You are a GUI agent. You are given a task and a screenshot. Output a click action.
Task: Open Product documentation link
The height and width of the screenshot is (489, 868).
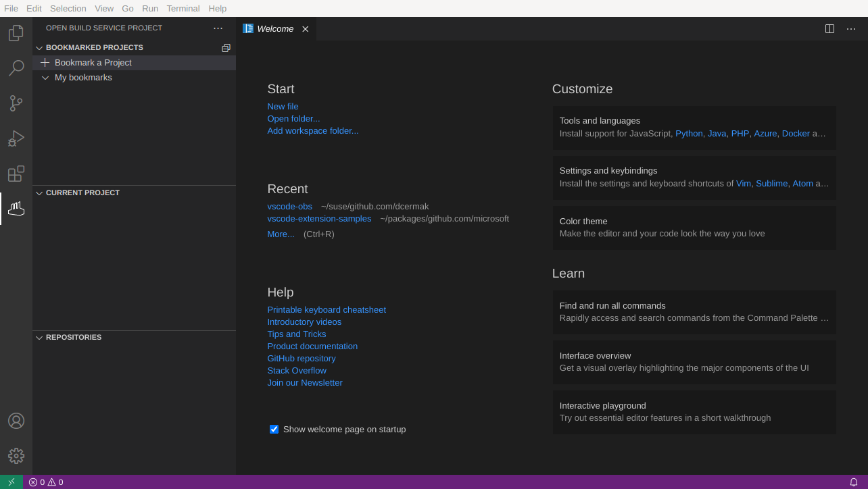tap(312, 346)
